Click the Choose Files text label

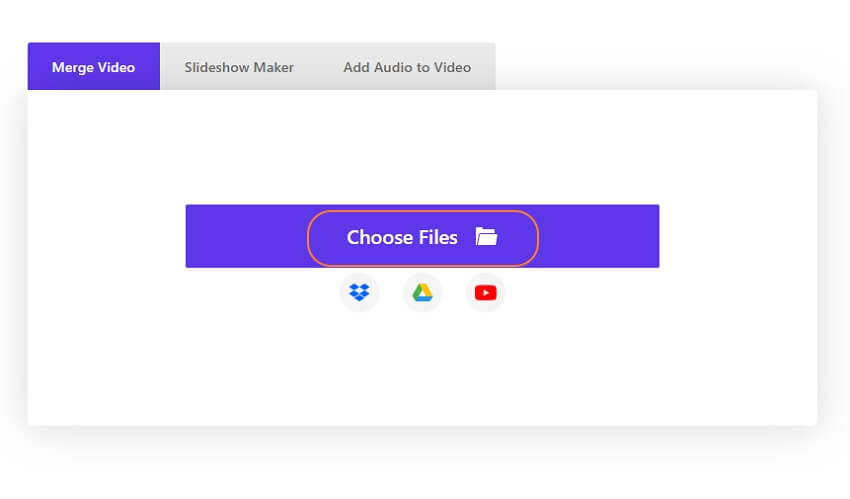coord(402,237)
